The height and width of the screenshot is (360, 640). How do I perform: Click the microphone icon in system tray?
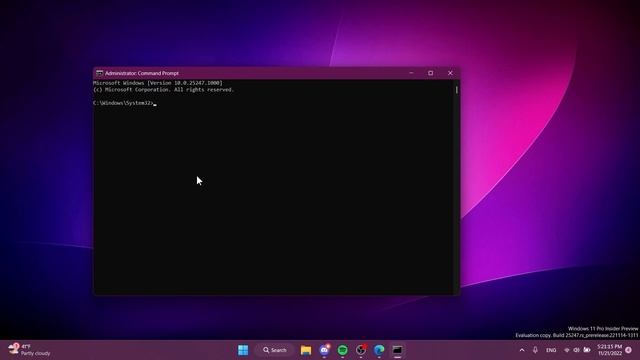tap(535, 350)
